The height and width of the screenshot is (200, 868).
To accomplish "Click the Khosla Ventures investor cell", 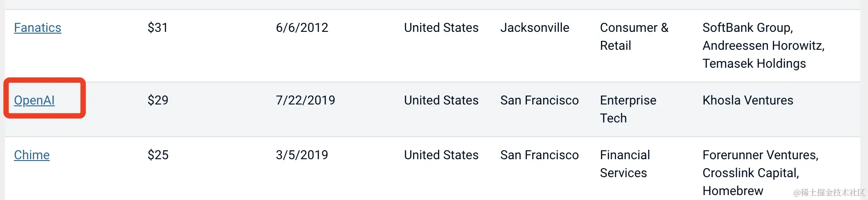I will (748, 100).
